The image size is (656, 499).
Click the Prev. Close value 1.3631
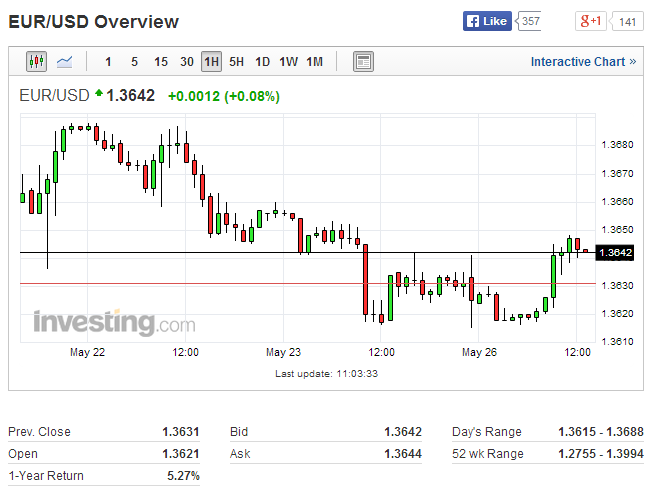[181, 432]
